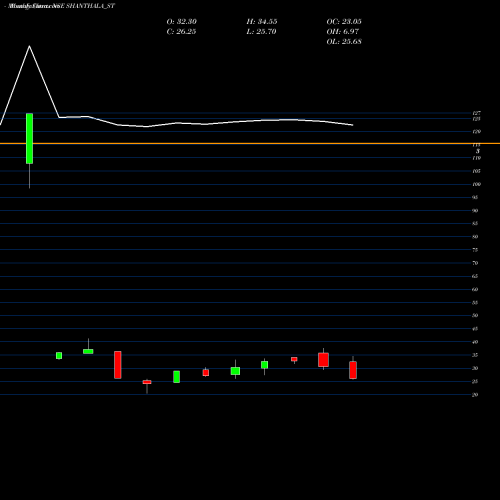Click the peak of the white average line
The width and height of the screenshot is (500, 500).
pos(29,46)
